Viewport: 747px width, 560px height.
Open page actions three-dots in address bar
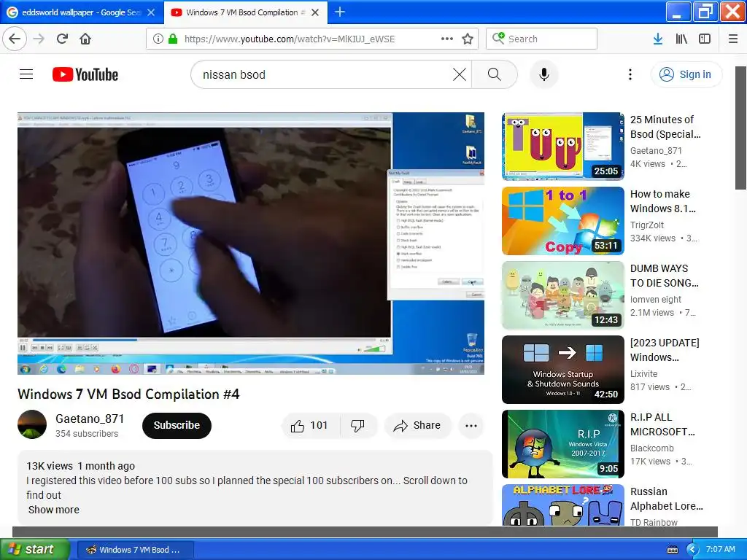(x=447, y=39)
